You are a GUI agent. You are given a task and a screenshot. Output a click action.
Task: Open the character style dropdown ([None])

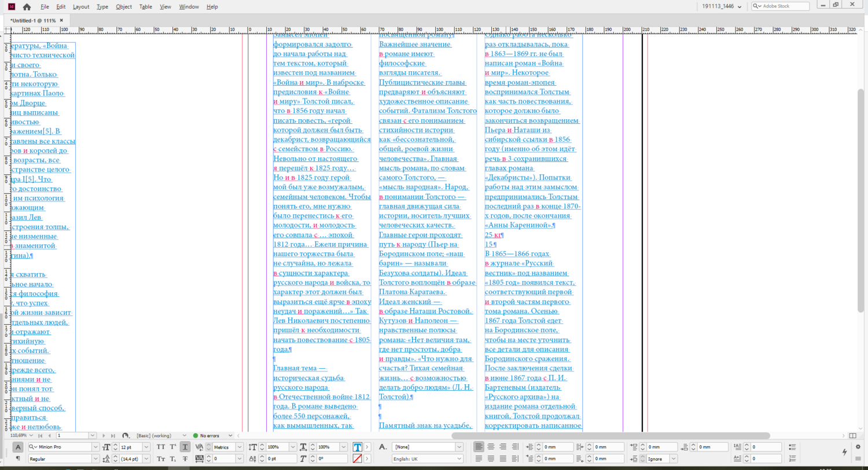point(459,447)
